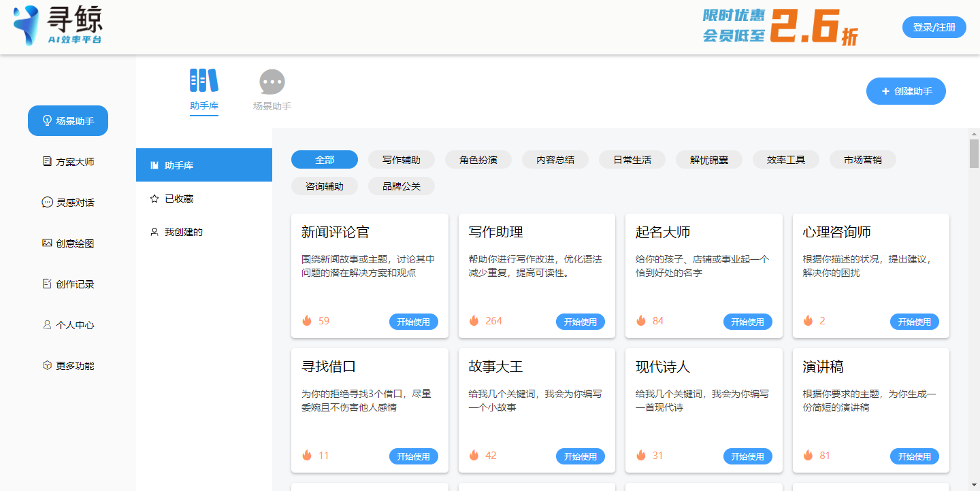This screenshot has width=980, height=491.
Task: Click the 寻找借口 card title
Action: point(329,367)
